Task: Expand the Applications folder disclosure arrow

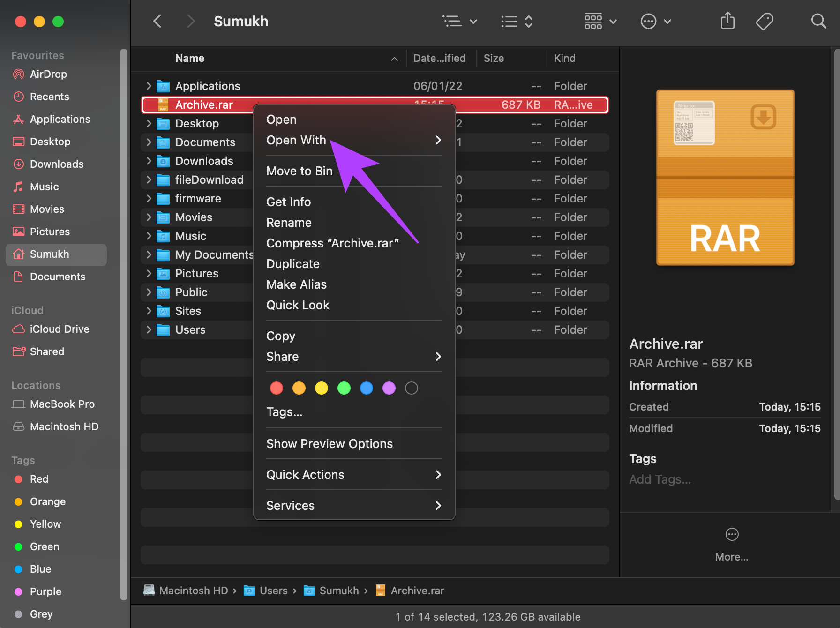Action: click(149, 86)
